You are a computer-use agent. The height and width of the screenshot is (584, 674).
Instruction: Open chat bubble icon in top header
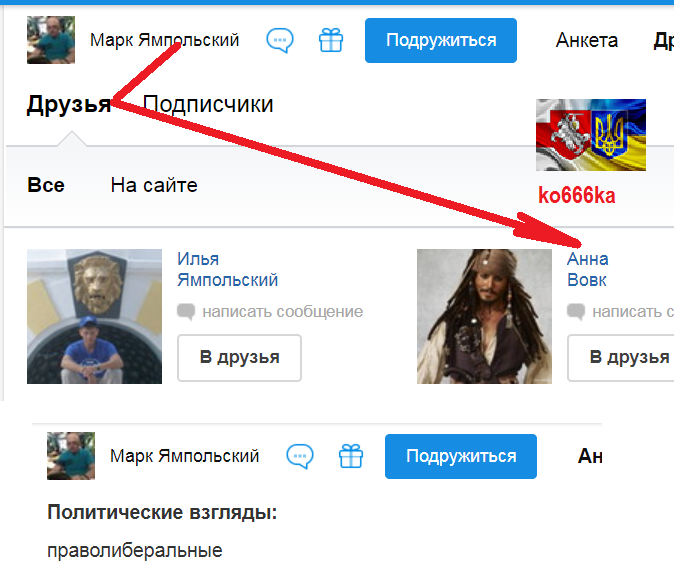click(x=279, y=40)
